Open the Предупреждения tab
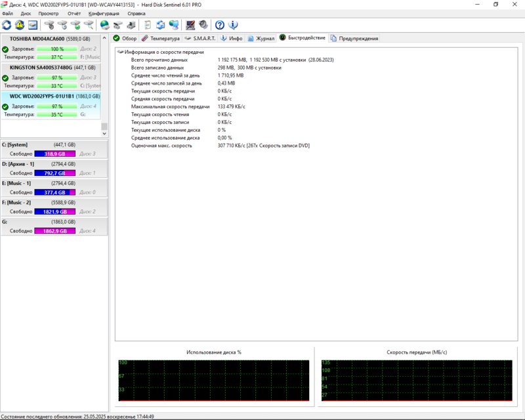Viewport: 525px width, 420px height. [354, 38]
